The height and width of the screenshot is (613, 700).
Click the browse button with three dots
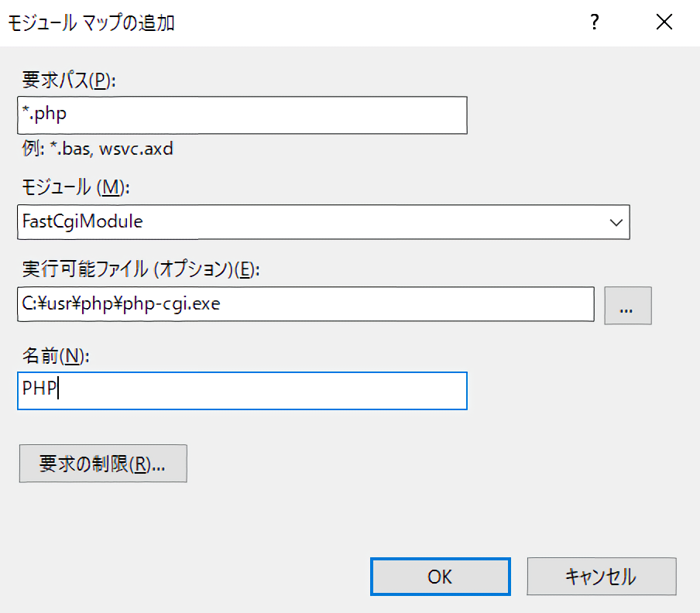(x=627, y=305)
